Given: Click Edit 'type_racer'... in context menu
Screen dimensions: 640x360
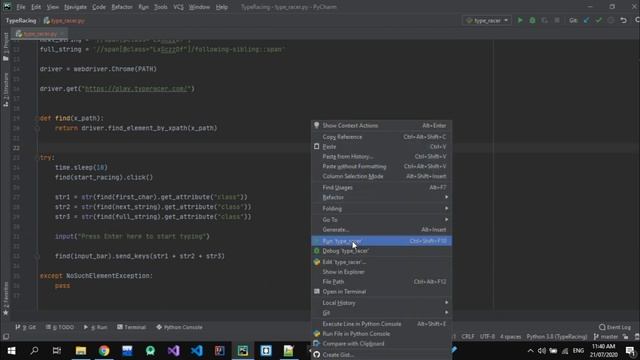Looking at the screenshot, I should pyautogui.click(x=381, y=262).
